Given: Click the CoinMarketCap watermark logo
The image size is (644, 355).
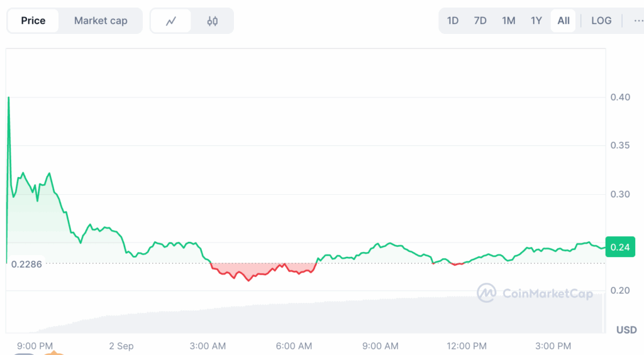Looking at the screenshot, I should 535,293.
